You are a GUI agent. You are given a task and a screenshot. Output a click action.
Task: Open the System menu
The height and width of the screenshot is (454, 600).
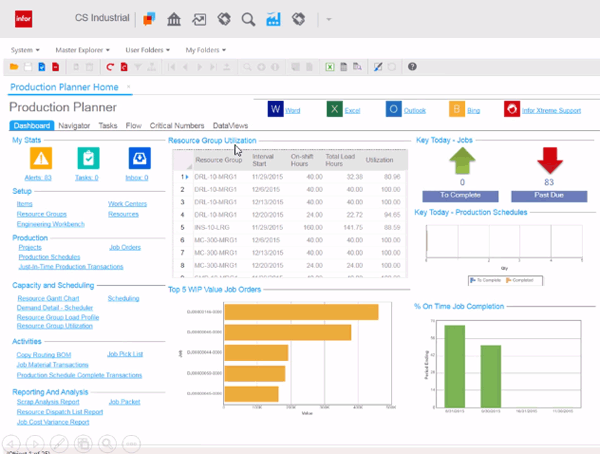pos(25,50)
